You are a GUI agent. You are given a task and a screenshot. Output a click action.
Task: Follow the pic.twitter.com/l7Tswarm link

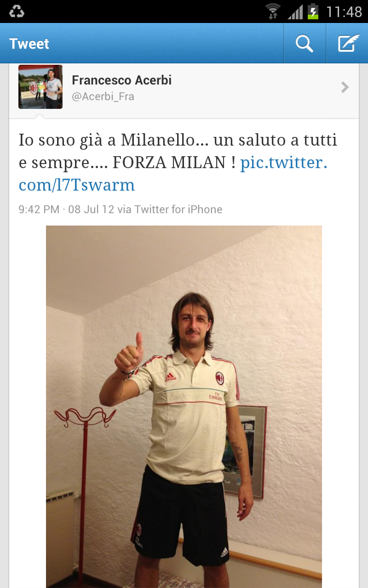tap(173, 174)
